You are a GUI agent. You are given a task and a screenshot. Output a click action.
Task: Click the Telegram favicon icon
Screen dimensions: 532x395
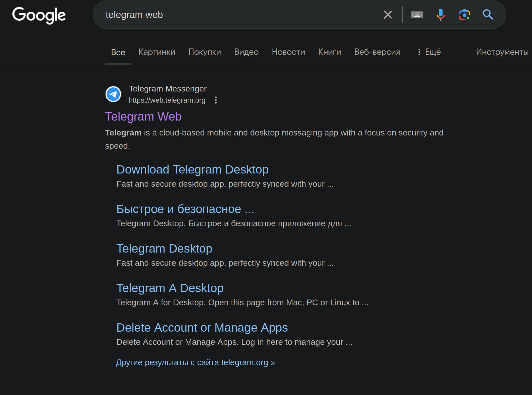point(113,94)
